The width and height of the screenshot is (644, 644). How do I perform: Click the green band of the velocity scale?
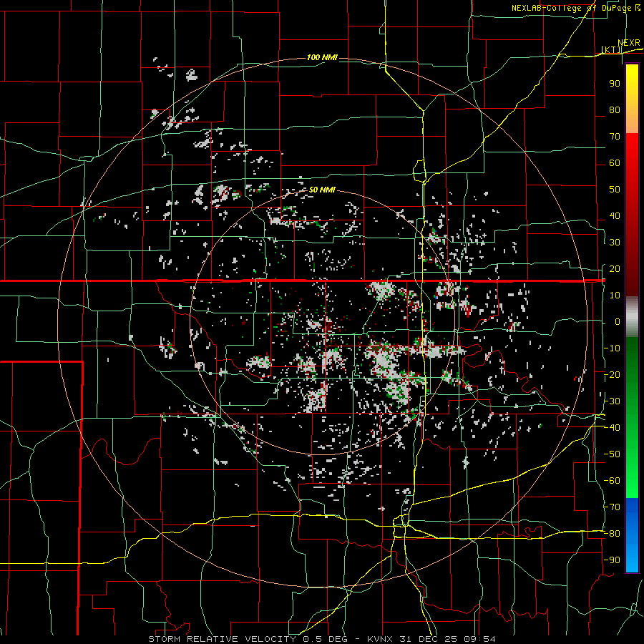(632, 417)
